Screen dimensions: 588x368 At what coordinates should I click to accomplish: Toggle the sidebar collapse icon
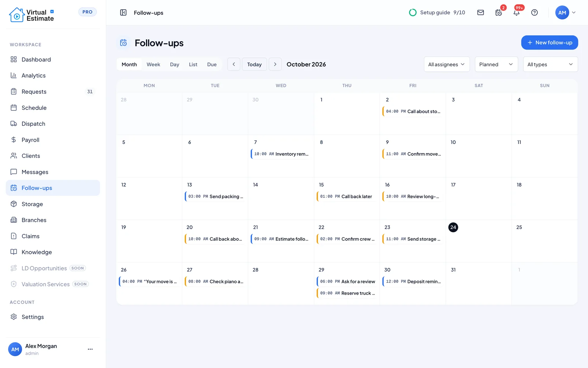click(123, 13)
